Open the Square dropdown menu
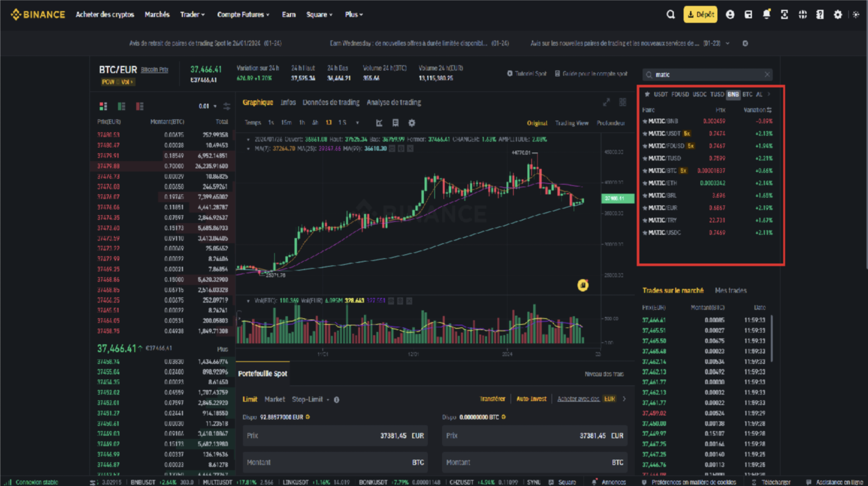 pyautogui.click(x=319, y=15)
